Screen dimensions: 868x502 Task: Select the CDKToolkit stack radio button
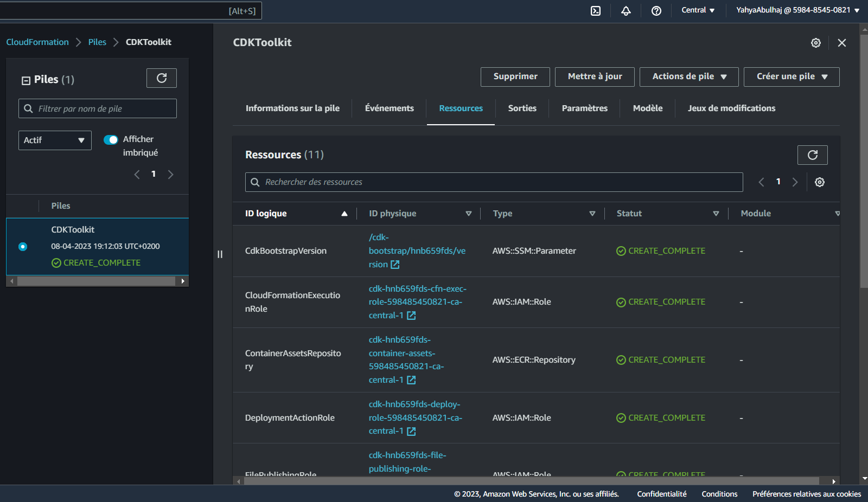[23, 247]
